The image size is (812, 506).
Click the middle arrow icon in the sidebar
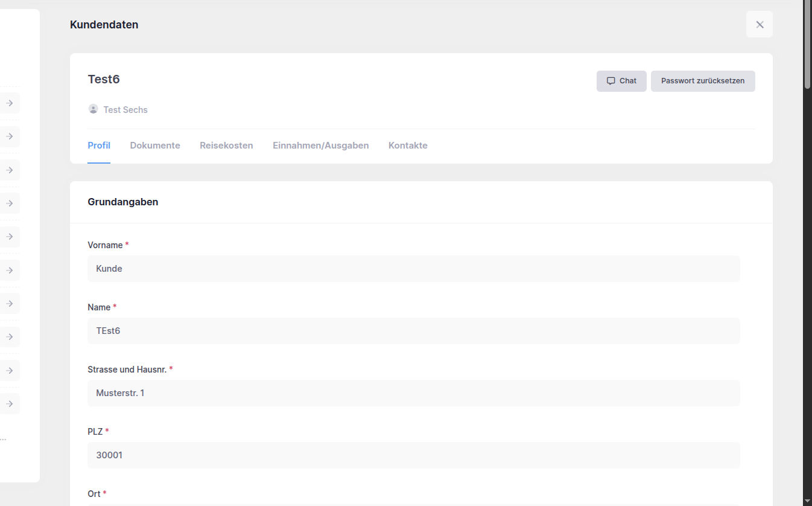[x=10, y=270]
